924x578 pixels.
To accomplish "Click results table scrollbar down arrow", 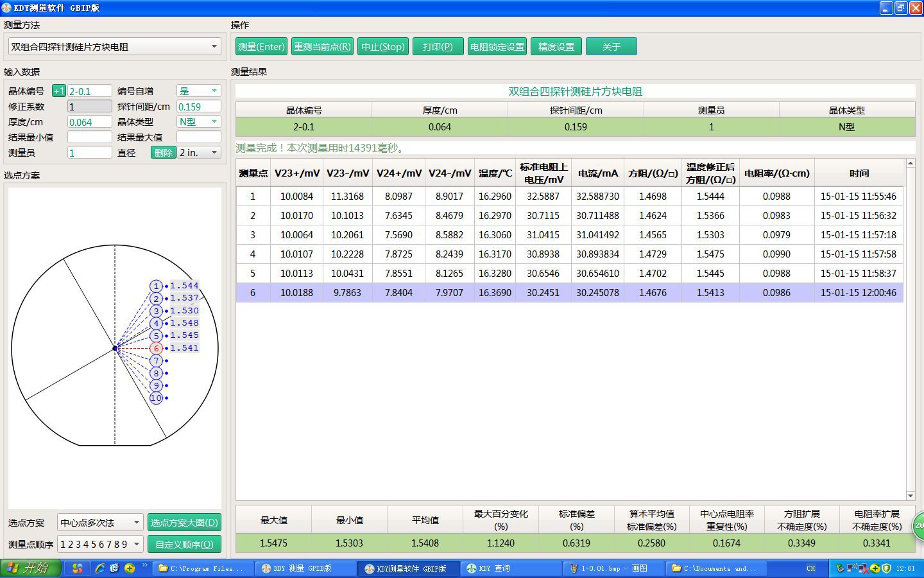I will (x=910, y=496).
